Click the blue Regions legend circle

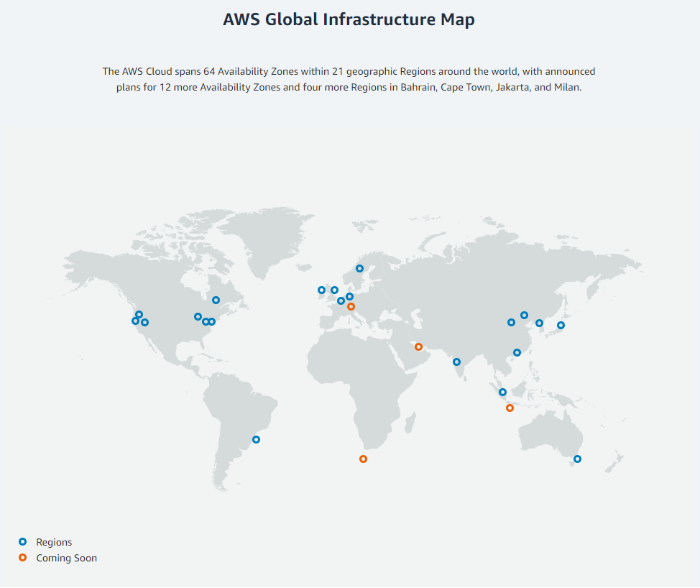(x=22, y=541)
